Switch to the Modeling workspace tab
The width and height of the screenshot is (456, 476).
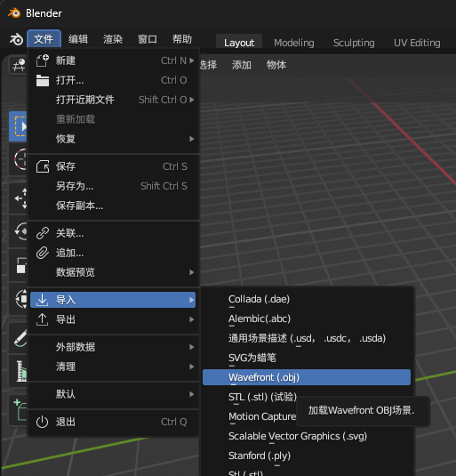pyautogui.click(x=294, y=43)
